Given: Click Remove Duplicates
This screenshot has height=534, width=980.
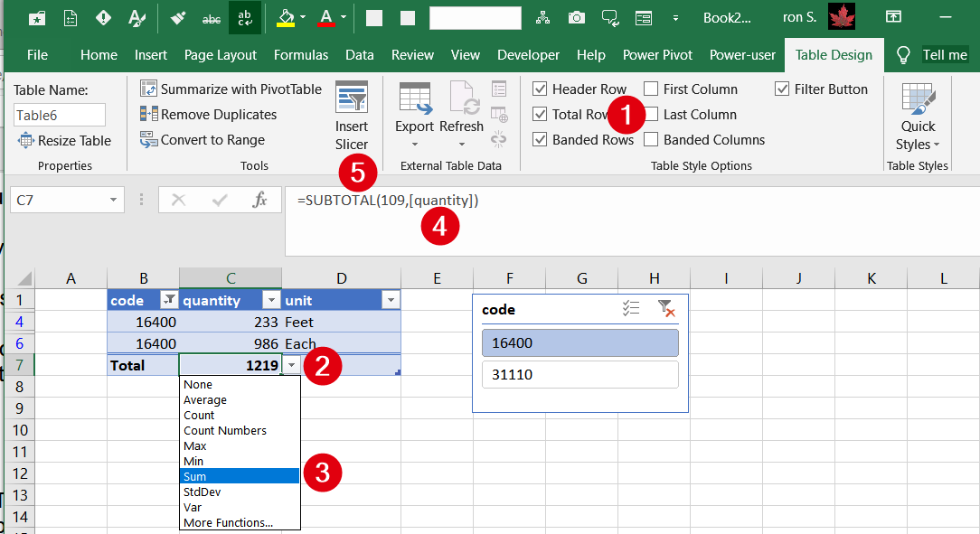Looking at the screenshot, I should pyautogui.click(x=208, y=114).
